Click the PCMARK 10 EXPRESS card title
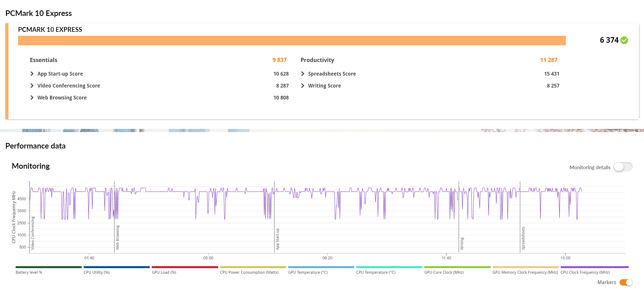644x305 pixels. [x=50, y=29]
